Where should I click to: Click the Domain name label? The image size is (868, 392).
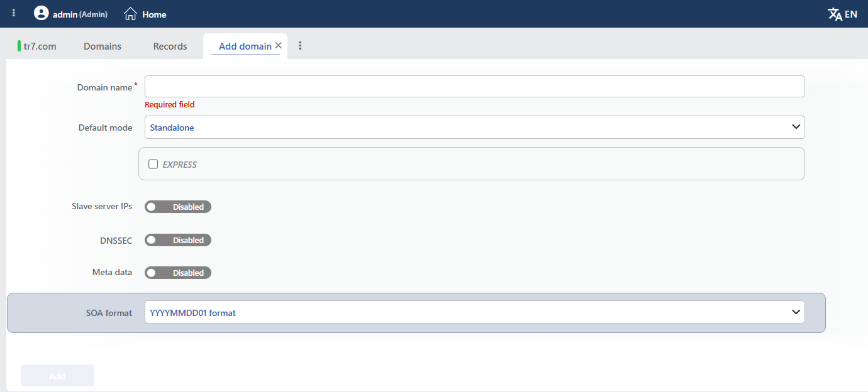point(104,88)
